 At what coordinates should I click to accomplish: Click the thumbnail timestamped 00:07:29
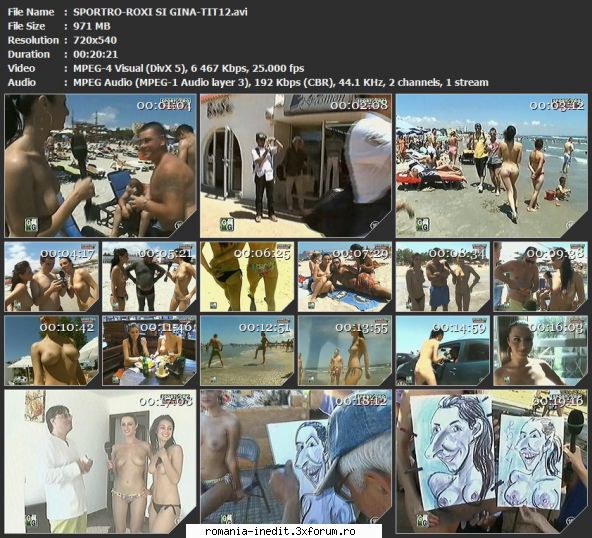pos(345,277)
